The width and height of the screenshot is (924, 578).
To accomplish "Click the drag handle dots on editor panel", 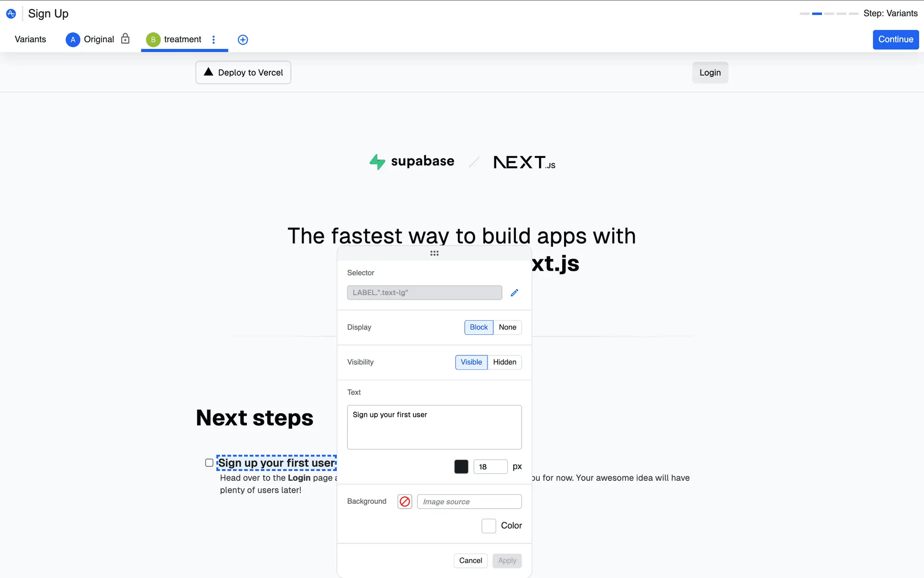I will (434, 253).
